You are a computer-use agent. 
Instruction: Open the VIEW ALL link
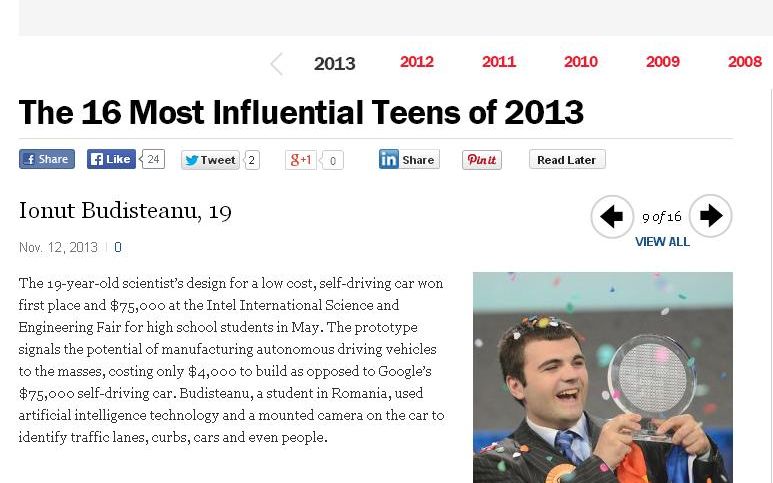pyautogui.click(x=662, y=242)
